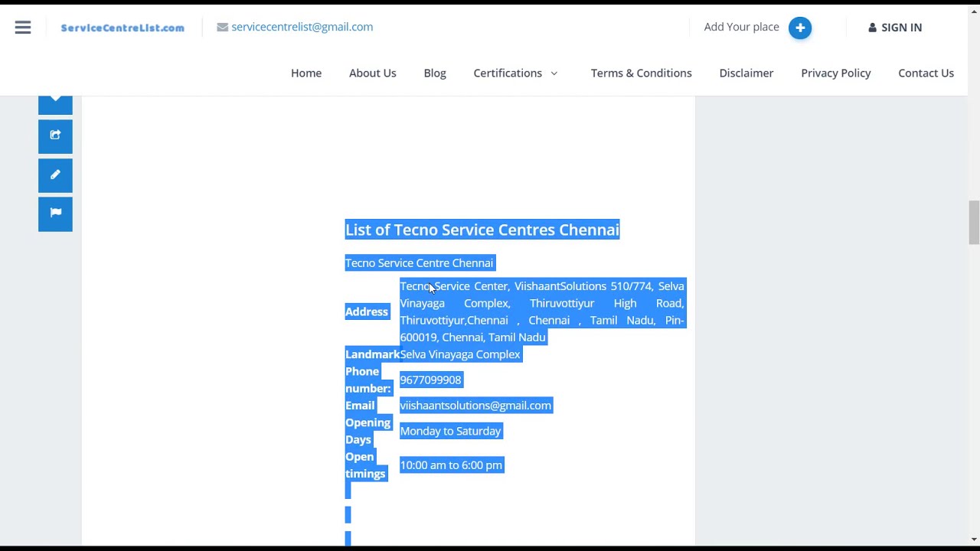Click the user icon beside SIGN IN

tap(872, 28)
